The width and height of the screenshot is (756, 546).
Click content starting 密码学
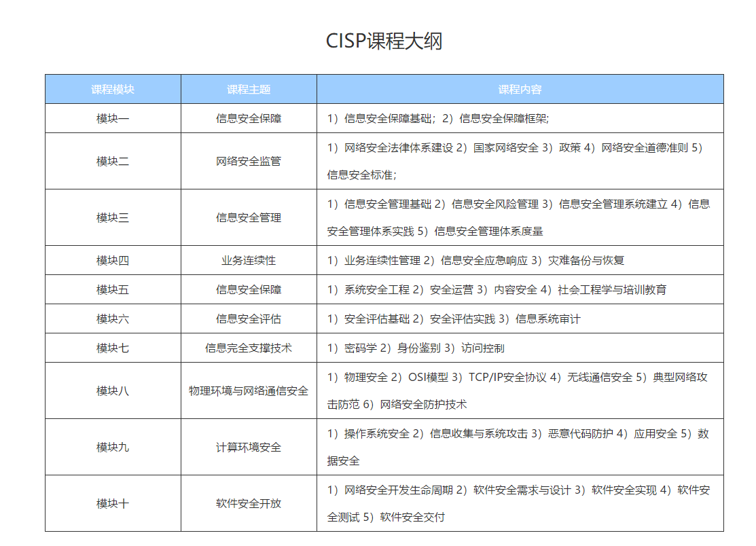(520, 348)
